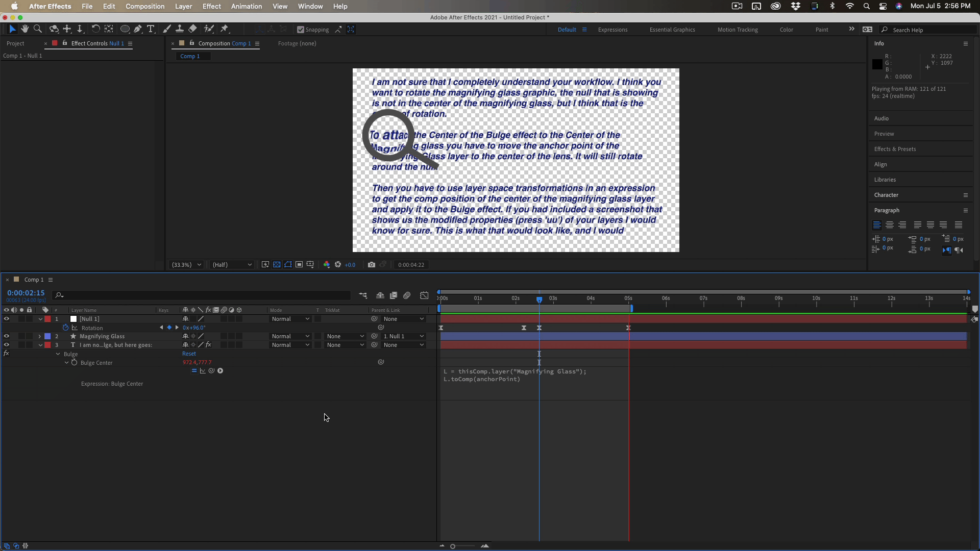
Task: Hide the Magnifying Glass layer
Action: (x=7, y=336)
